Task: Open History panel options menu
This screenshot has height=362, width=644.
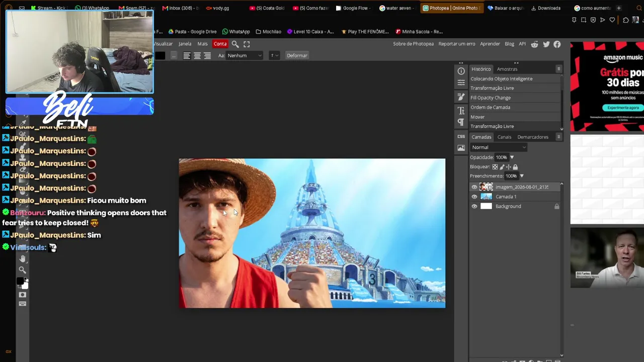Action: pyautogui.click(x=558, y=69)
